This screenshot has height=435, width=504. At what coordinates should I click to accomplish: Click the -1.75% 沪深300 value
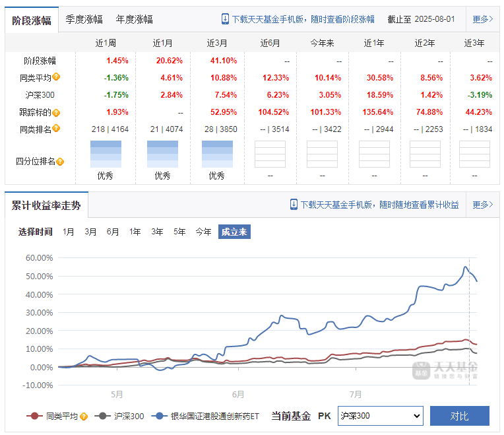pos(116,95)
